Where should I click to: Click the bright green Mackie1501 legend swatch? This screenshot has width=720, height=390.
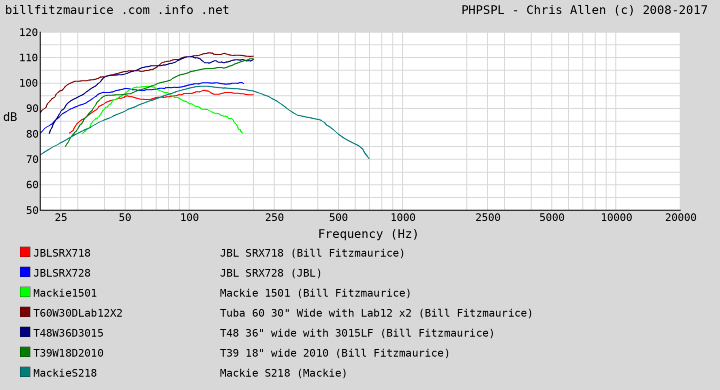[25, 292]
